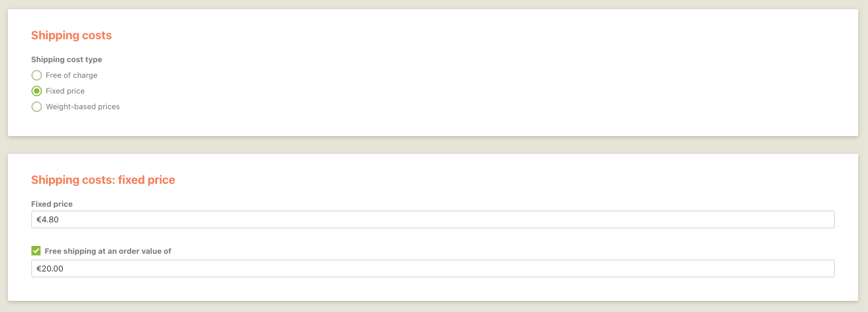Place cursor after €4.80 text
The width and height of the screenshot is (868, 312).
pos(60,220)
